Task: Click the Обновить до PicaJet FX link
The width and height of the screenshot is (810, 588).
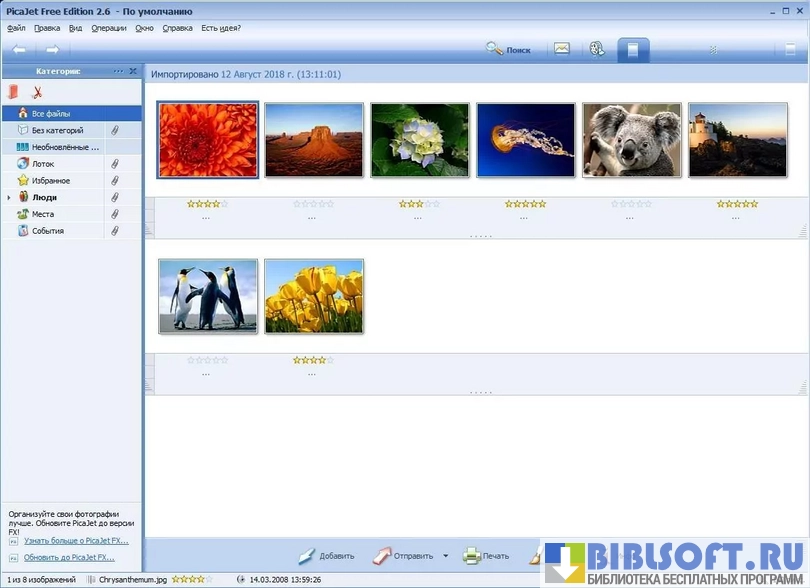Action: point(69,557)
